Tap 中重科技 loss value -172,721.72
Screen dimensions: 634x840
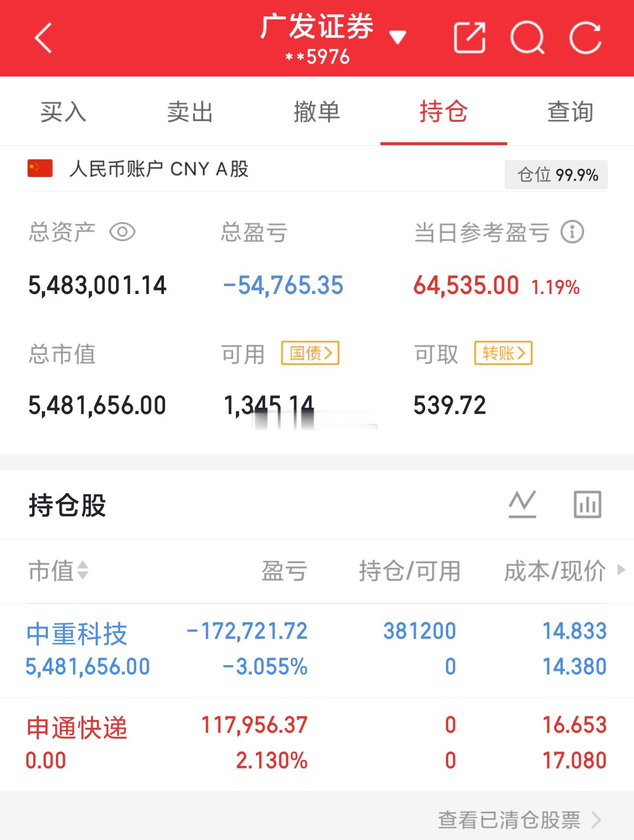coord(247,631)
